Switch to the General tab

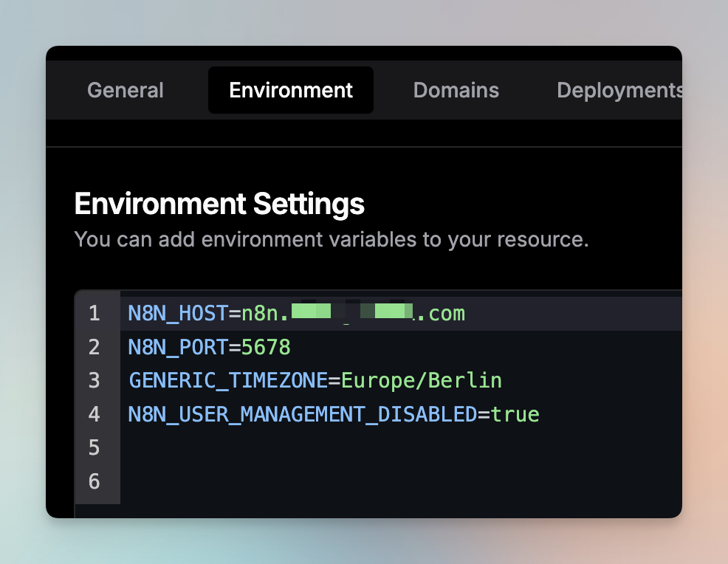coord(126,90)
